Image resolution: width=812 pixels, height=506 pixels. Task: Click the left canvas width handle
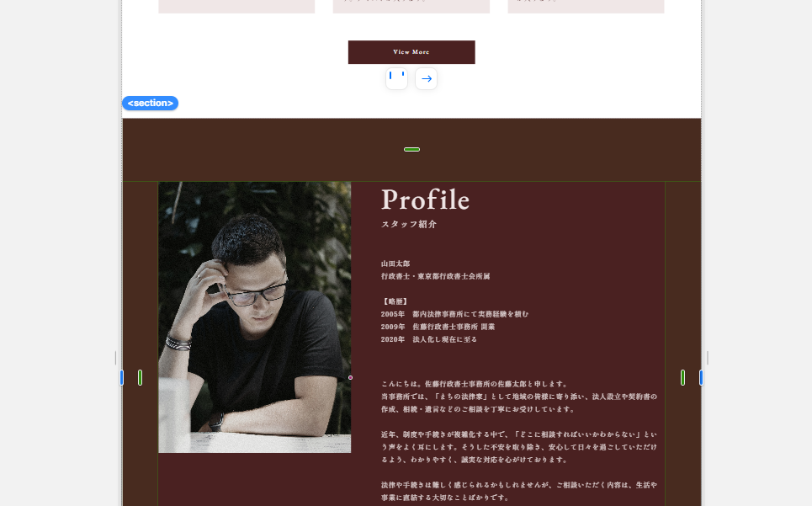(115, 358)
